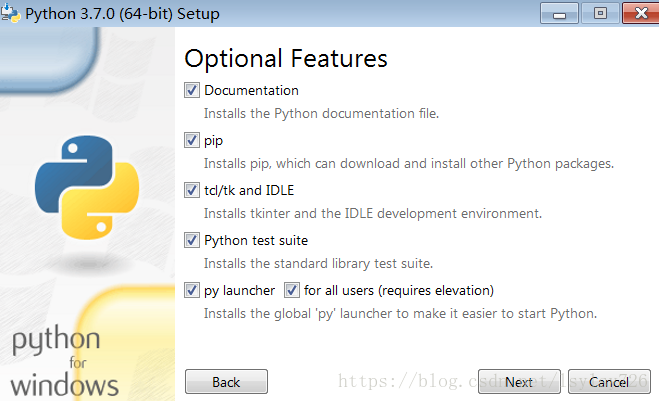Uncheck the for all users checkbox
Viewport: 659px width, 401px height.
click(292, 290)
